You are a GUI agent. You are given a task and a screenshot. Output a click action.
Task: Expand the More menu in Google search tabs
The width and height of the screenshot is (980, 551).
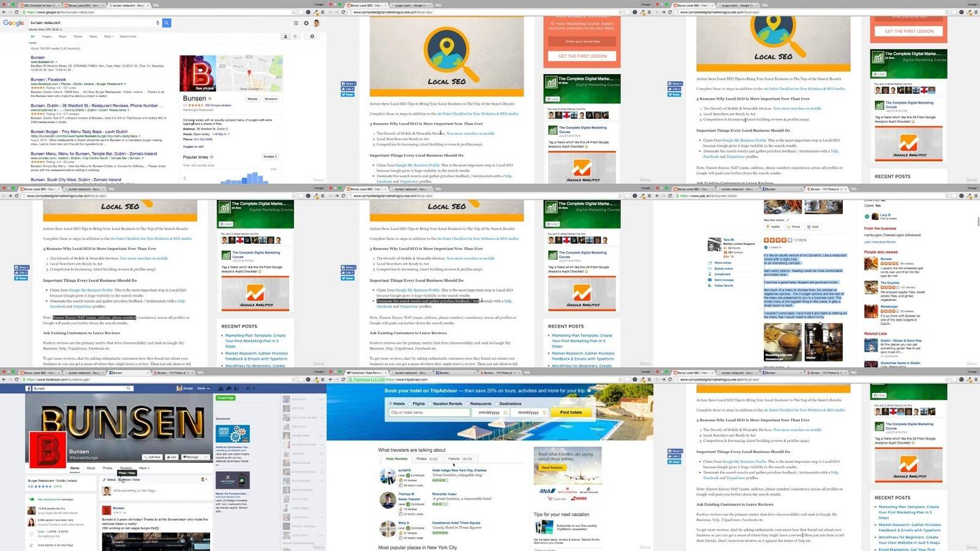click(x=108, y=36)
